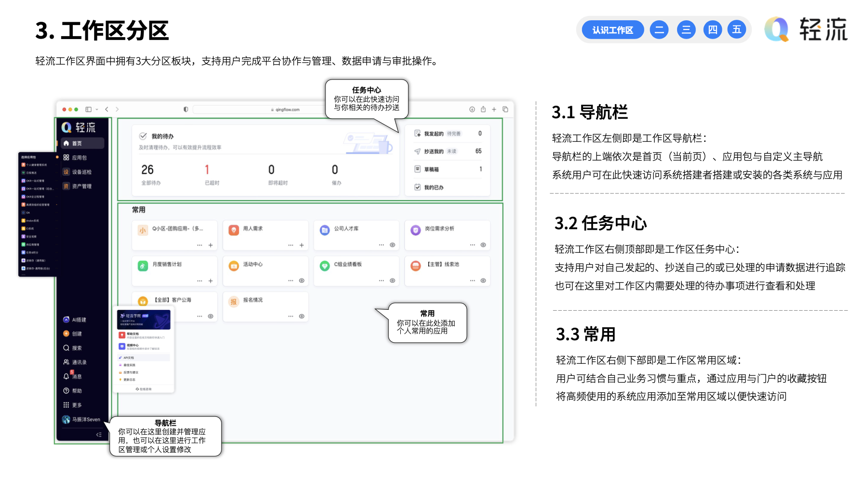Open 草稿箱 drafts
The width and height of the screenshot is (868, 484).
[448, 169]
